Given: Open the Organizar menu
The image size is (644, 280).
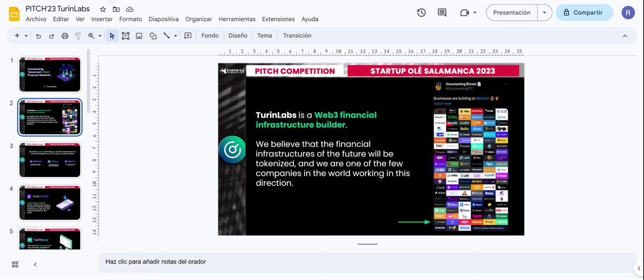Looking at the screenshot, I should click(198, 19).
